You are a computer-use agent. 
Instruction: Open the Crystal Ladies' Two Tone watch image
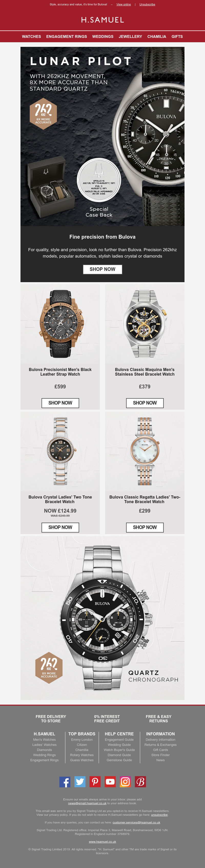60,451
